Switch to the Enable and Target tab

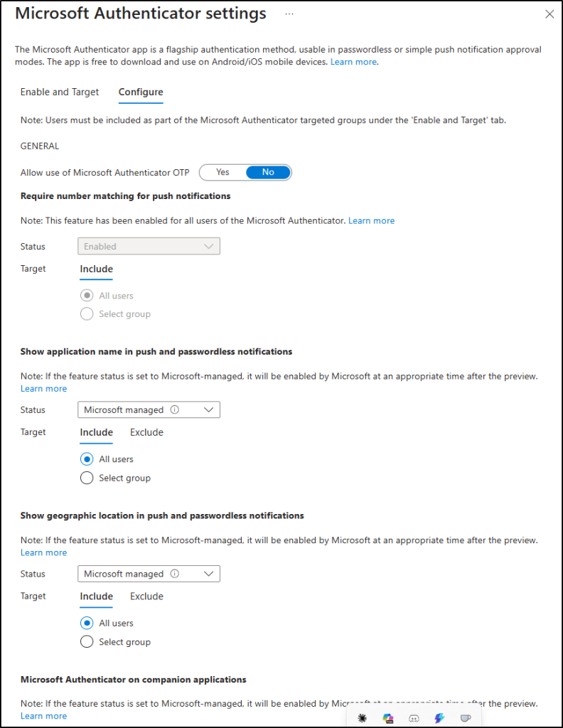(x=60, y=92)
